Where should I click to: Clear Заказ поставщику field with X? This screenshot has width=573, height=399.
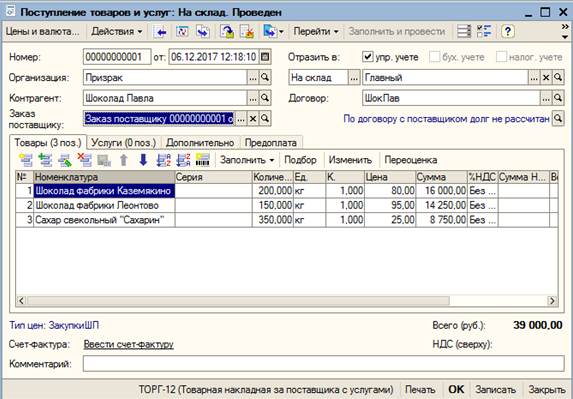pos(253,119)
